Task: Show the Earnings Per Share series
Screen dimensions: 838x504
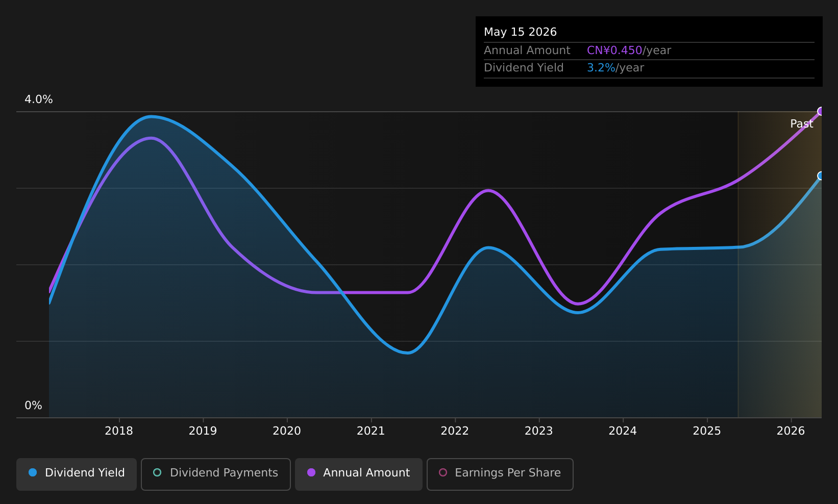Action: pyautogui.click(x=500, y=474)
